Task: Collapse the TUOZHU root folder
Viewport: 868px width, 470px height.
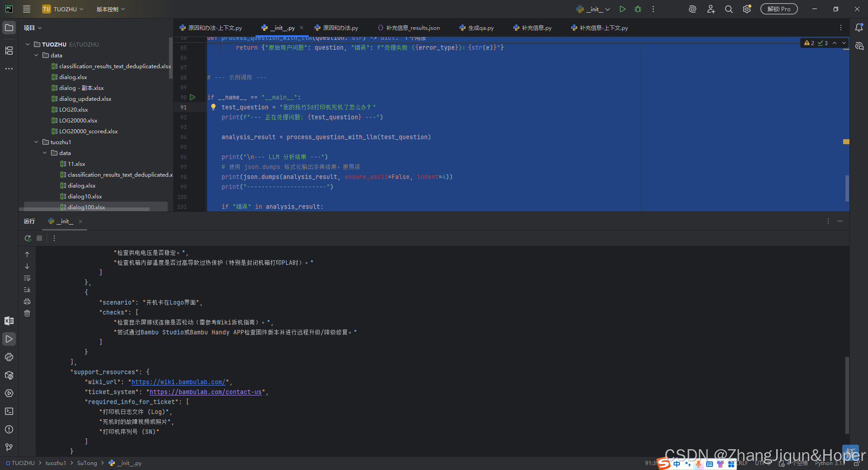Action: click(x=28, y=44)
